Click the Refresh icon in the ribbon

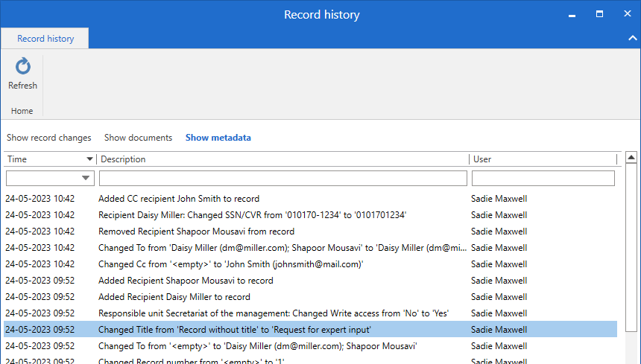pyautogui.click(x=22, y=68)
